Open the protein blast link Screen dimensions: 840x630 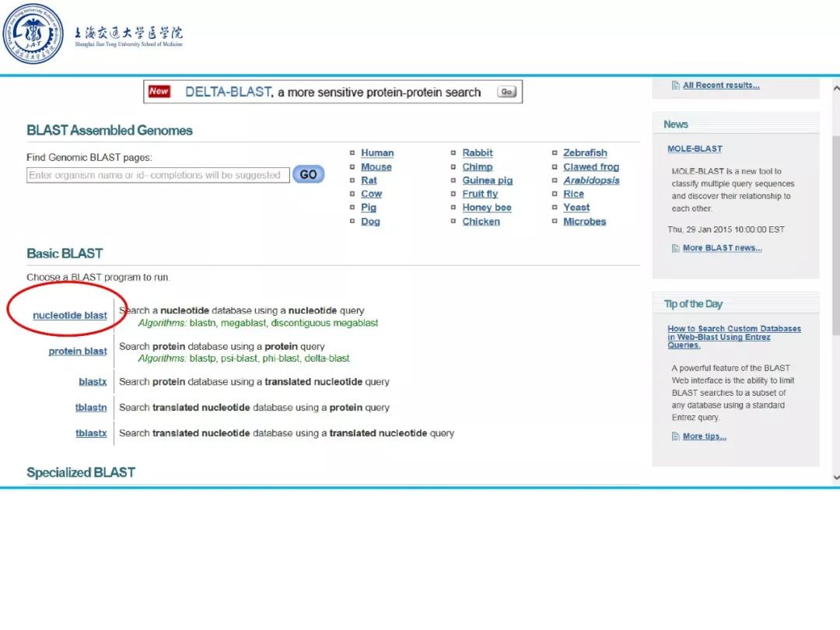[78, 352]
